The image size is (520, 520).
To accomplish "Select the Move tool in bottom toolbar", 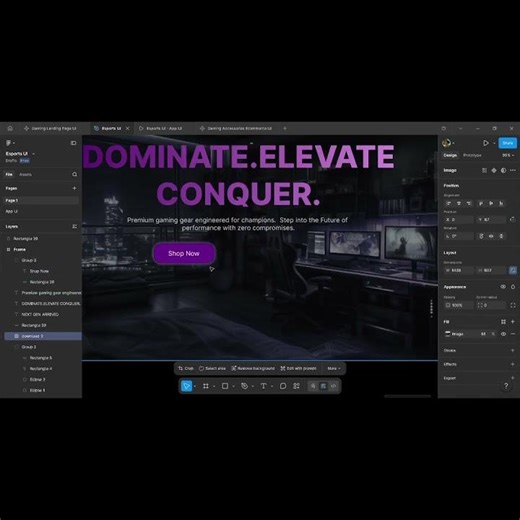I will click(186, 386).
